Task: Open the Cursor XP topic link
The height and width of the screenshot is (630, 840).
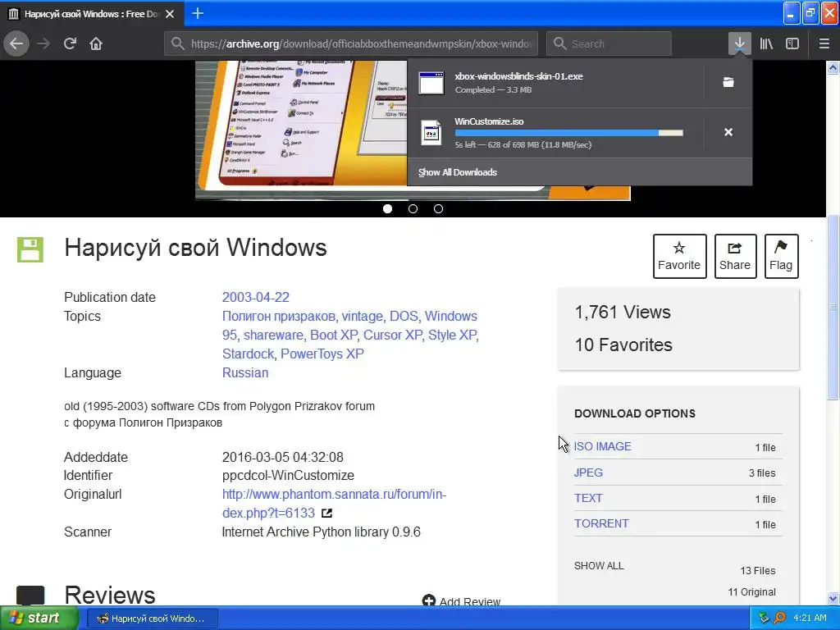Action: point(393,335)
